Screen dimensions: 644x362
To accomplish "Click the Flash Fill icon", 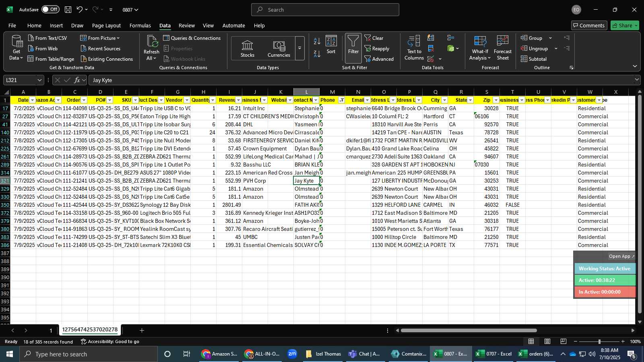I will coord(431,38).
